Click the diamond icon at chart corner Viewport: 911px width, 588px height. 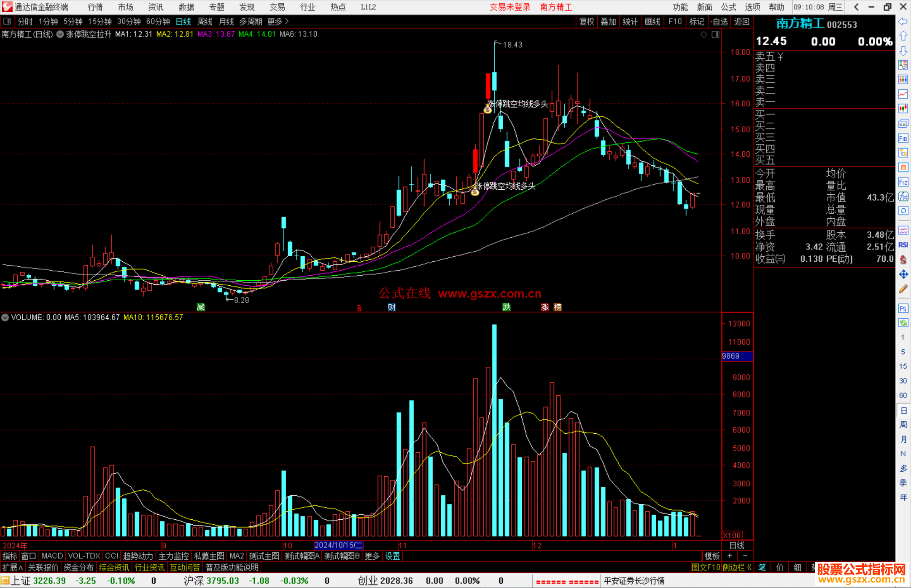point(703,35)
